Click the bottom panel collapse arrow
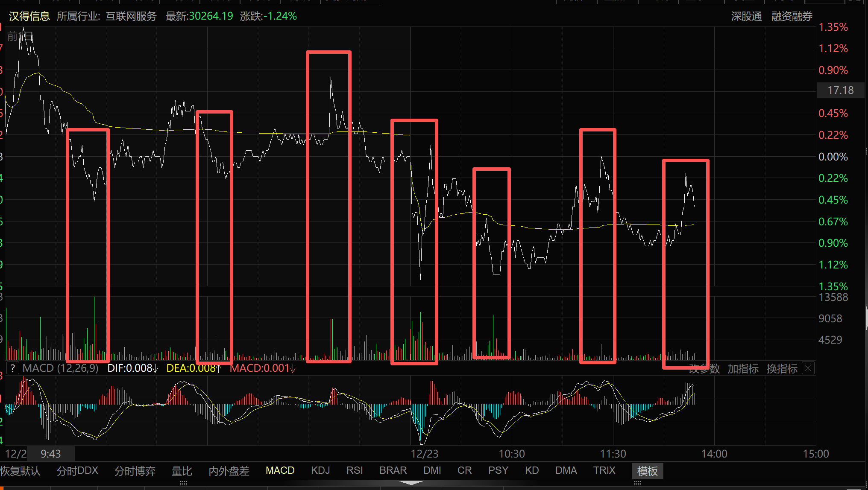The image size is (868, 490). [411, 483]
